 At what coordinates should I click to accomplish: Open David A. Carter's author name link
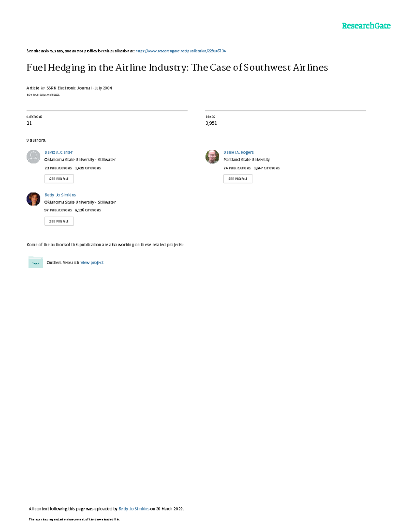[x=59, y=152]
